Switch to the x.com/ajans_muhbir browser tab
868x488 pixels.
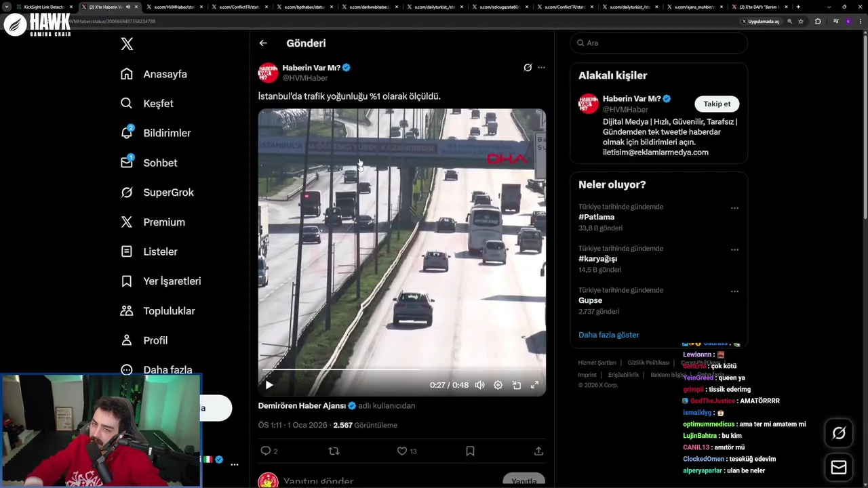[x=694, y=7]
